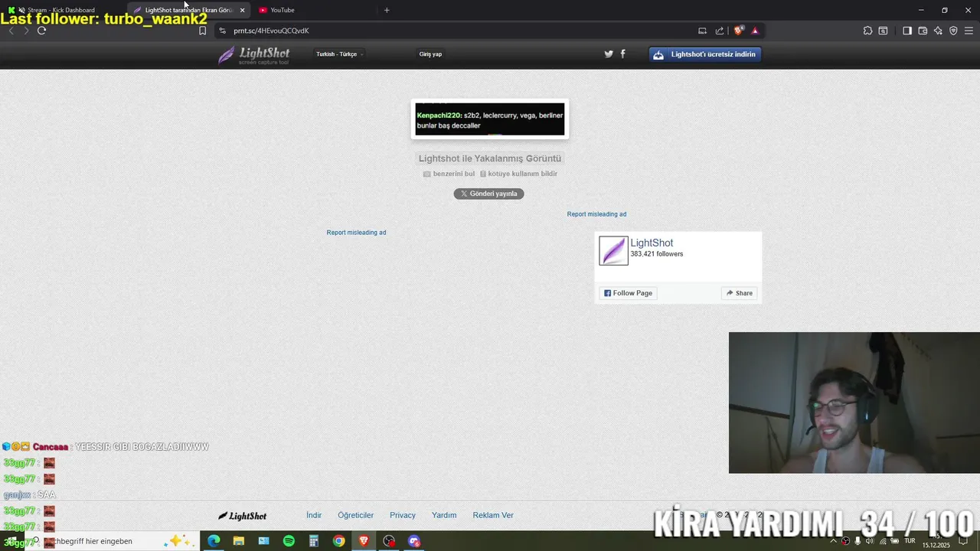Open Google Chrome from the taskbar
980x551 pixels.
tap(338, 541)
